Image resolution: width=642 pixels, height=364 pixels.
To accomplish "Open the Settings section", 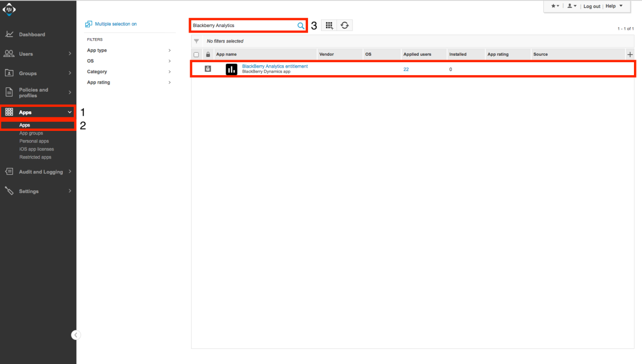I will pyautogui.click(x=29, y=192).
